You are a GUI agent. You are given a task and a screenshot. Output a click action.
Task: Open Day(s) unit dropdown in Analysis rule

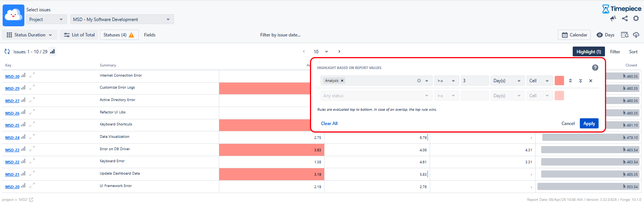tap(507, 81)
